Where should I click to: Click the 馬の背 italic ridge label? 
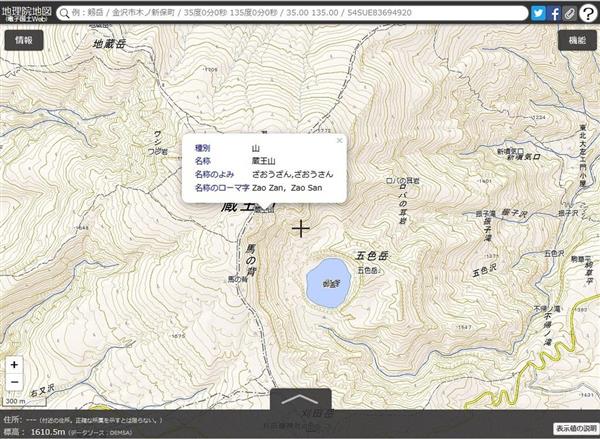[251, 260]
